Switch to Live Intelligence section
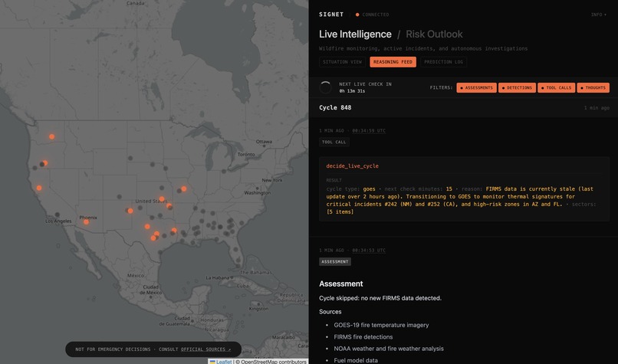The height and width of the screenshot is (364, 618). [355, 34]
